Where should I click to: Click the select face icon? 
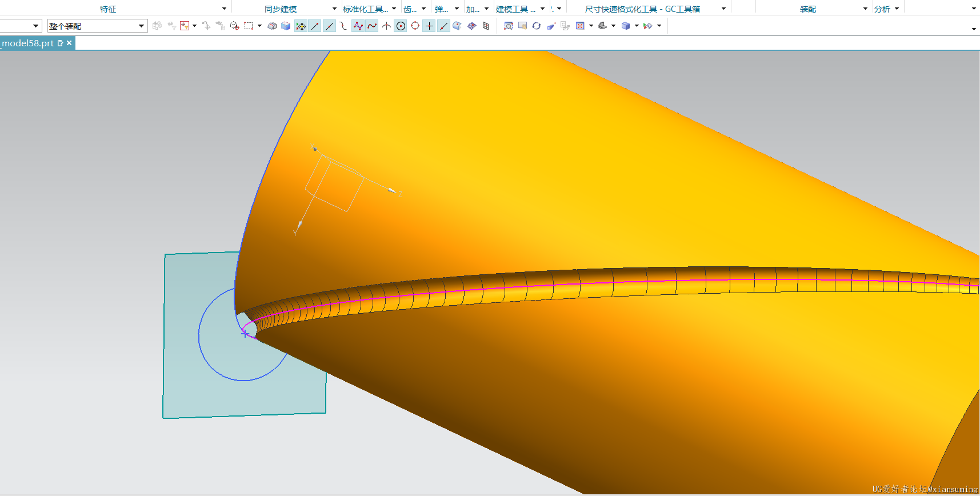[272, 26]
